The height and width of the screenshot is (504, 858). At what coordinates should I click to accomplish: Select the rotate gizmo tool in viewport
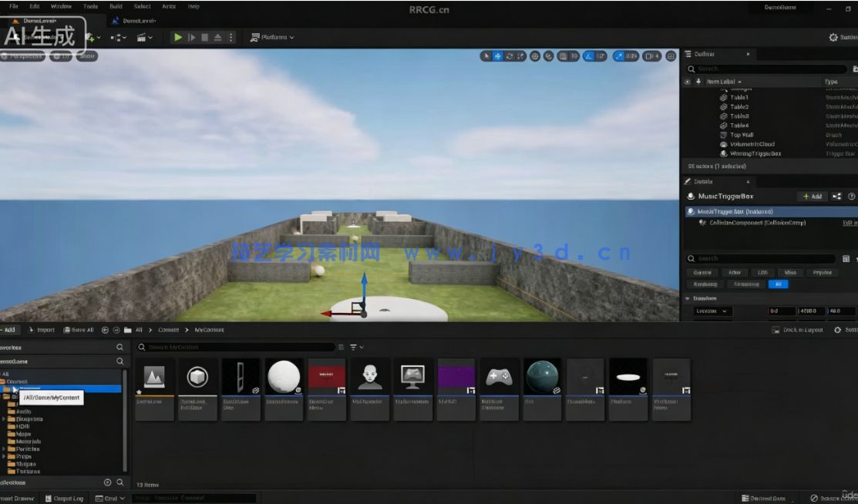tap(510, 55)
